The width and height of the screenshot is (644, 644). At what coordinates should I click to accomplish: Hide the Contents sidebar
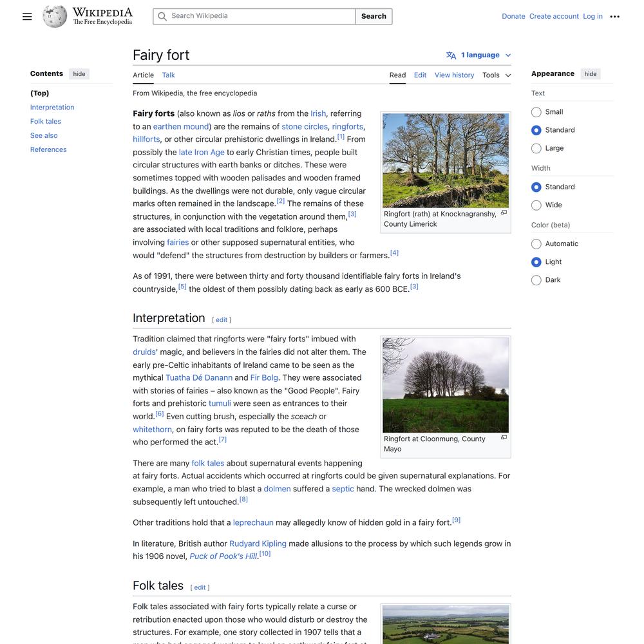pyautogui.click(x=79, y=74)
